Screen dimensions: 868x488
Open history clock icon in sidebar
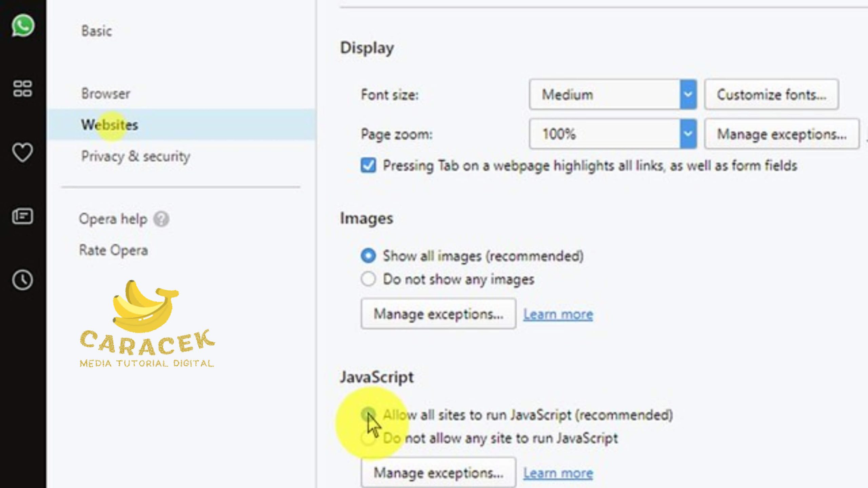pos(22,280)
